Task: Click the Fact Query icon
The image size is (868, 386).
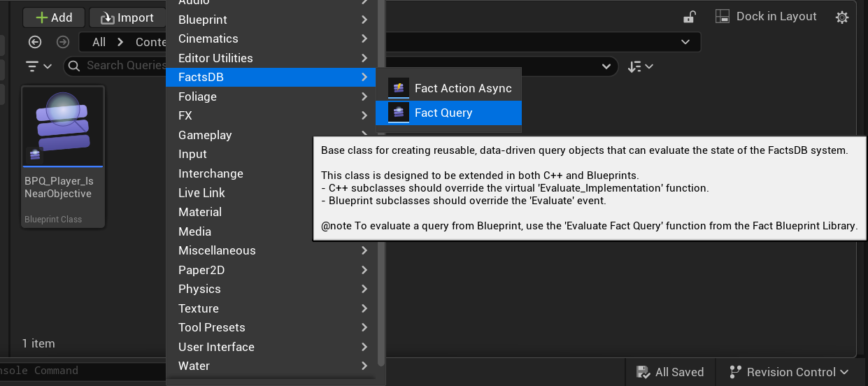Action: click(x=399, y=113)
